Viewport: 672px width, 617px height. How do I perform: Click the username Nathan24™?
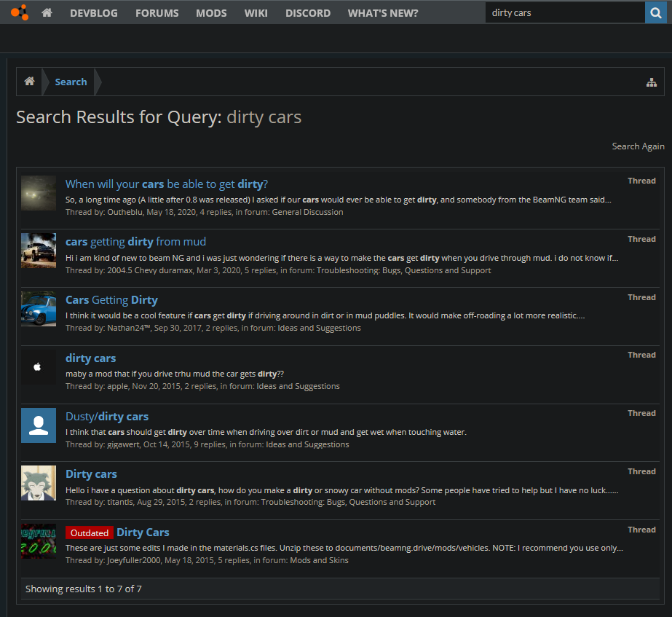pyautogui.click(x=129, y=328)
